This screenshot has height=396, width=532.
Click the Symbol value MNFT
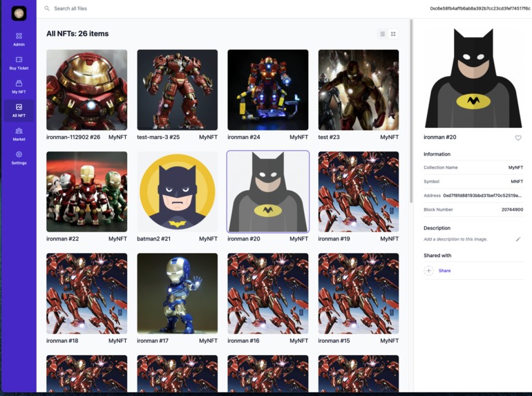(x=517, y=182)
